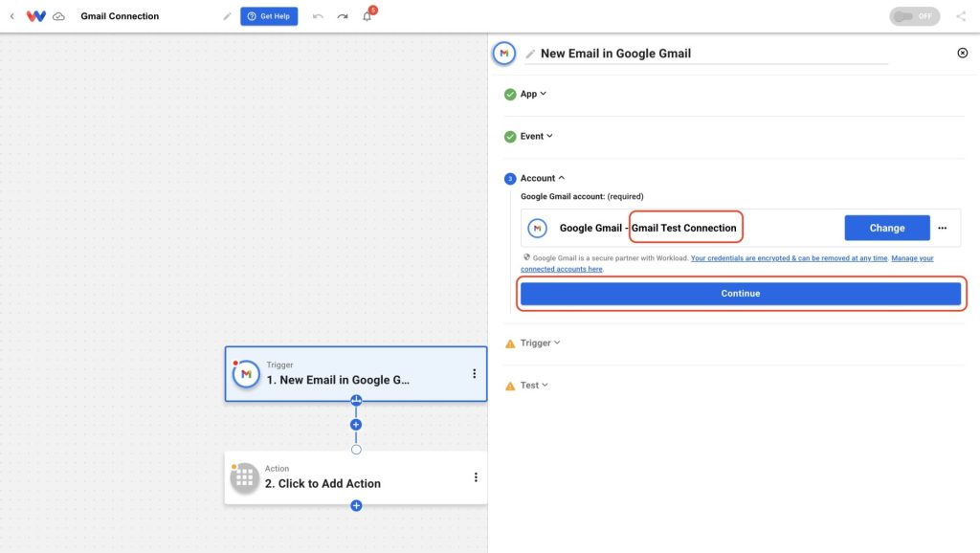Expand the Event section
980x553 pixels.
pos(536,136)
